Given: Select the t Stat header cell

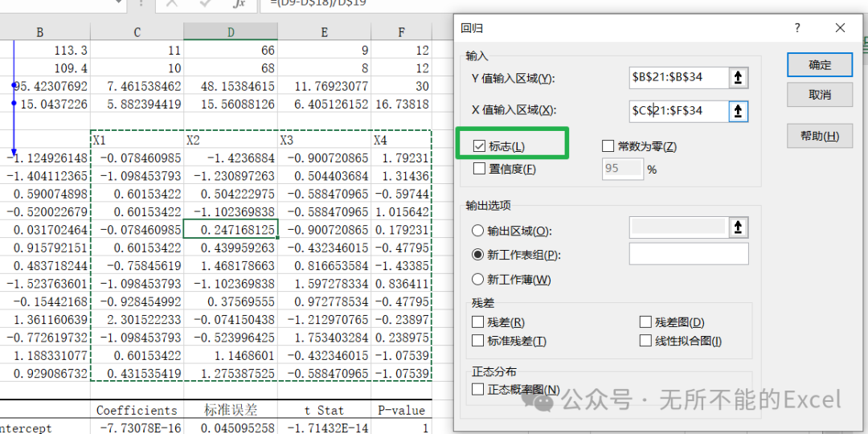Looking at the screenshot, I should 325,410.
